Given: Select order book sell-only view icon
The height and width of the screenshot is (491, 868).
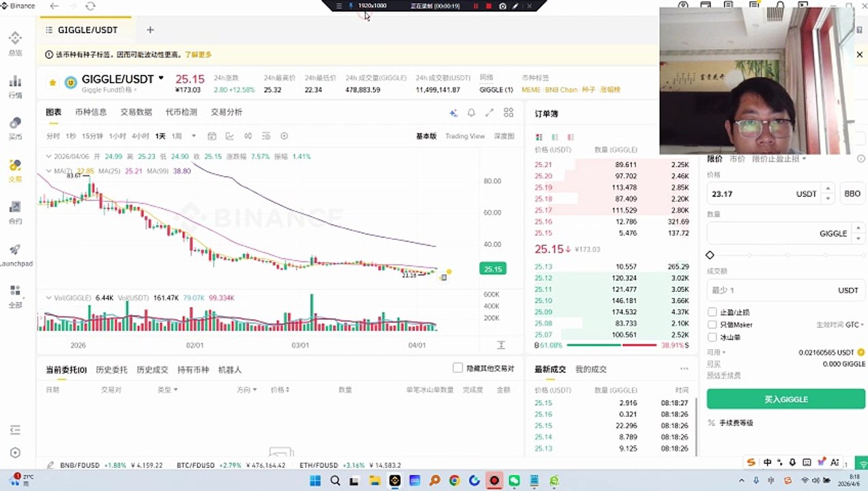Looking at the screenshot, I should point(570,137).
